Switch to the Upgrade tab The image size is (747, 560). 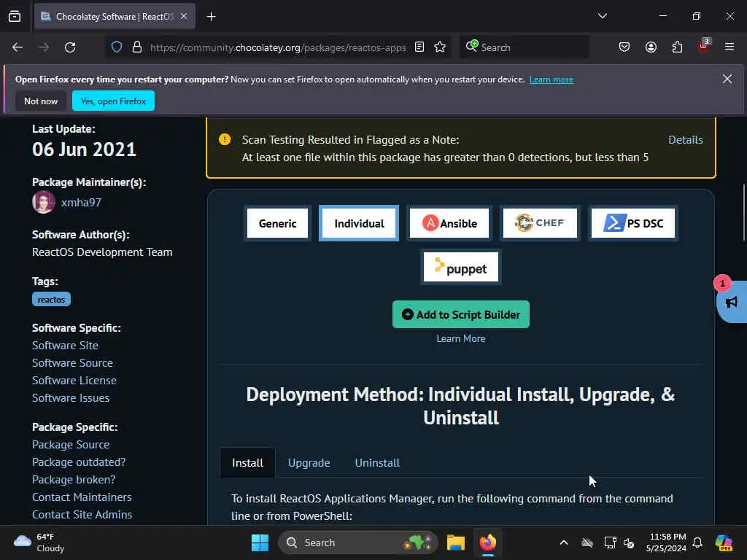tap(309, 463)
